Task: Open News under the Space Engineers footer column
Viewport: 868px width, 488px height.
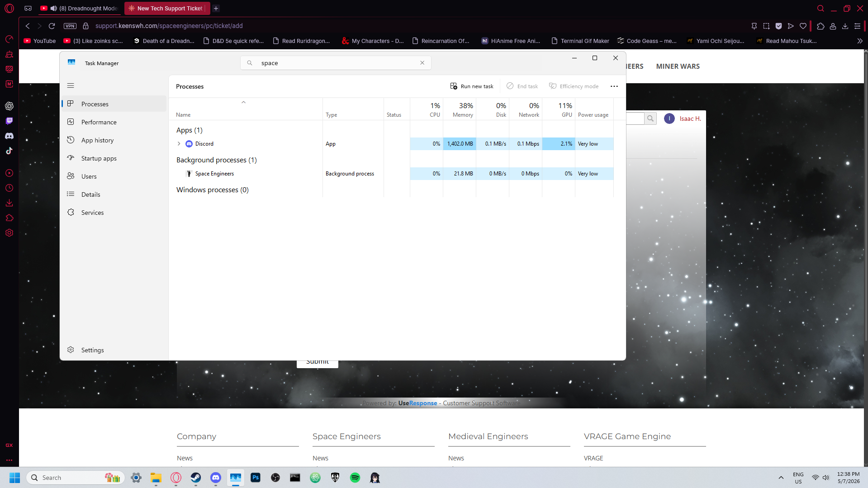Action: coord(320,458)
